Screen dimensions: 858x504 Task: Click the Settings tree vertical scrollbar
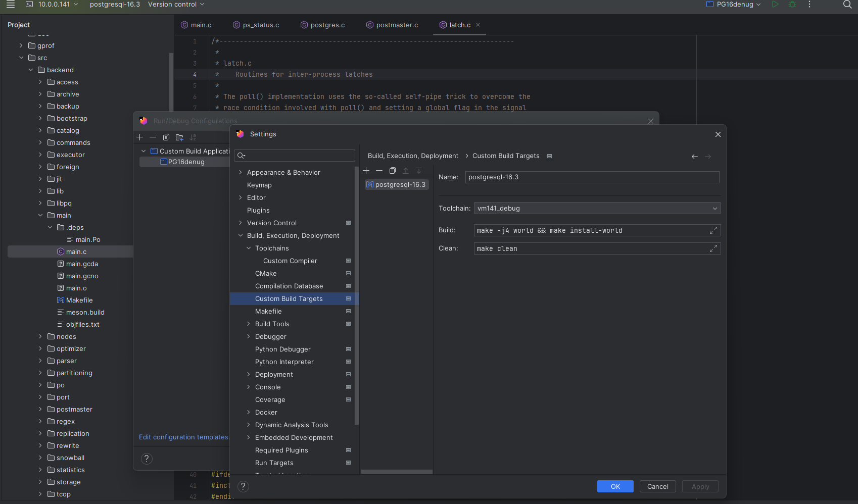pyautogui.click(x=357, y=295)
